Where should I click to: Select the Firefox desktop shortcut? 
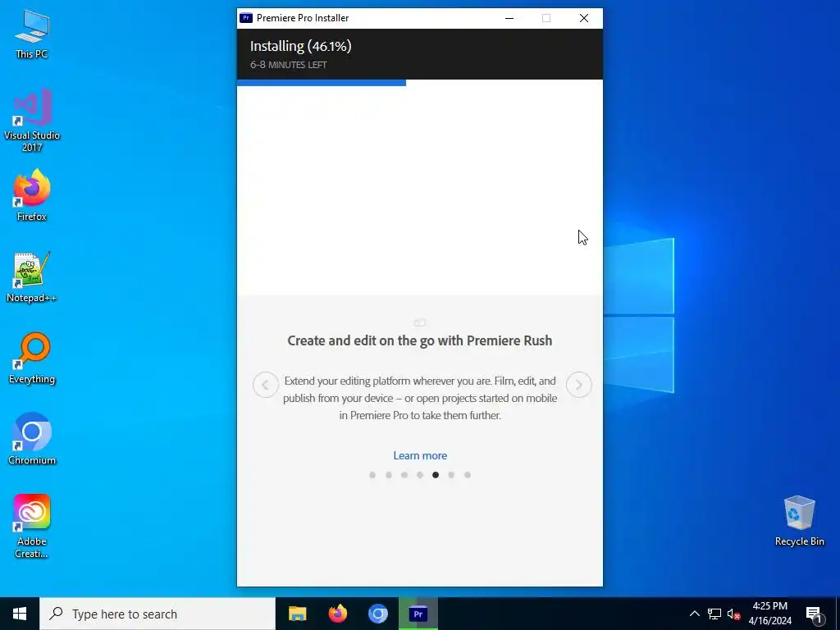pos(32,195)
